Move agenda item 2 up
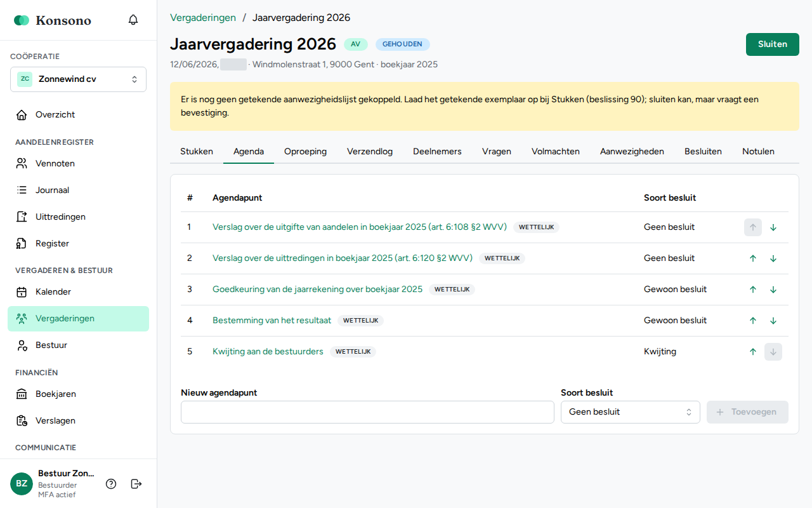812x508 pixels. click(753, 258)
